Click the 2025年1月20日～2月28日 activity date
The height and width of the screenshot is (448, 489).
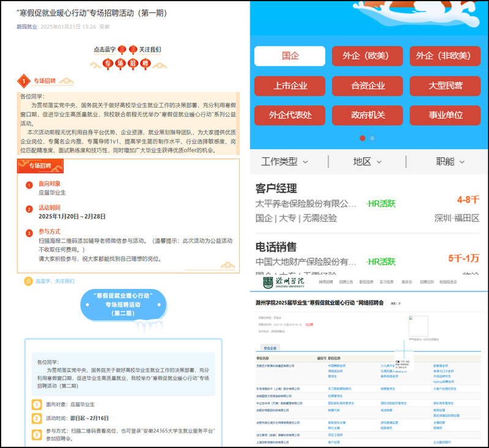click(x=72, y=217)
